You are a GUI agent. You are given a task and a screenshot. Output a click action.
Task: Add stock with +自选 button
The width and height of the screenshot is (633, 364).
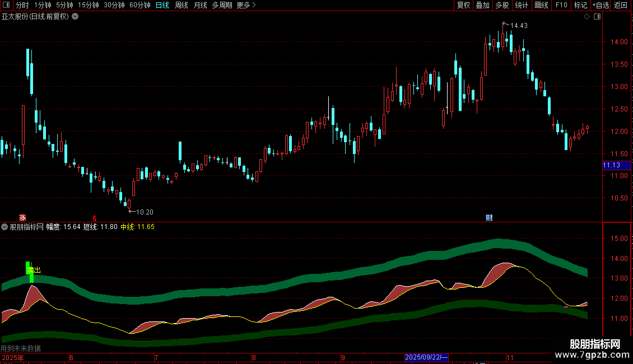click(601, 5)
